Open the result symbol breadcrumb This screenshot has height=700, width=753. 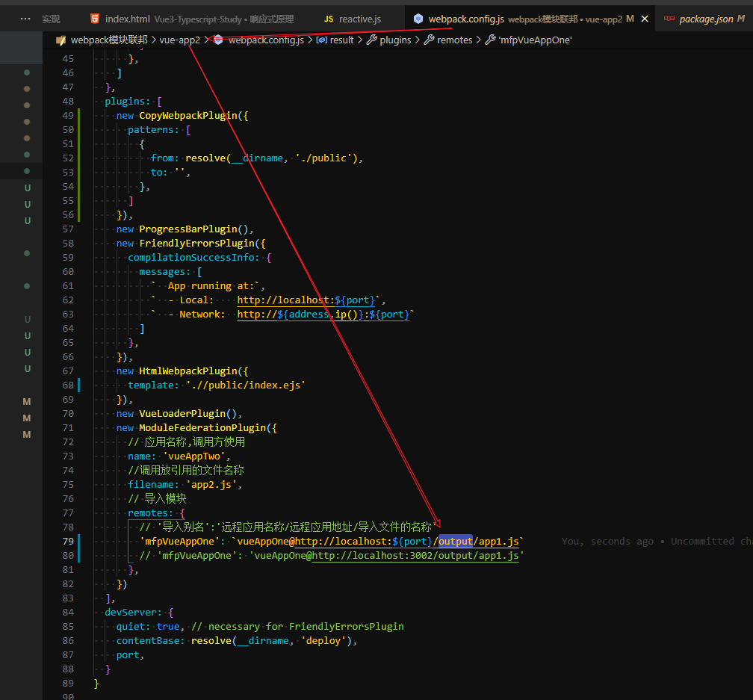(341, 40)
